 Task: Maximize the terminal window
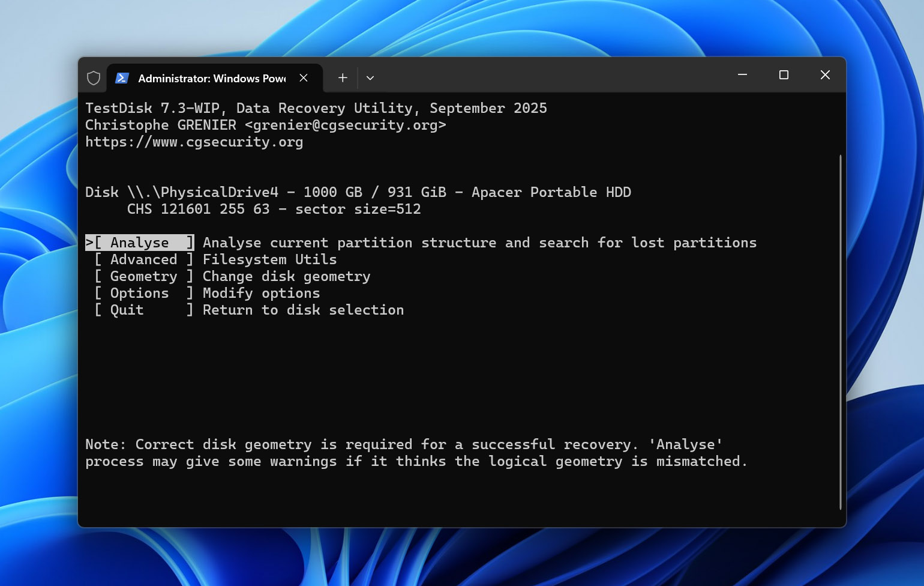784,75
